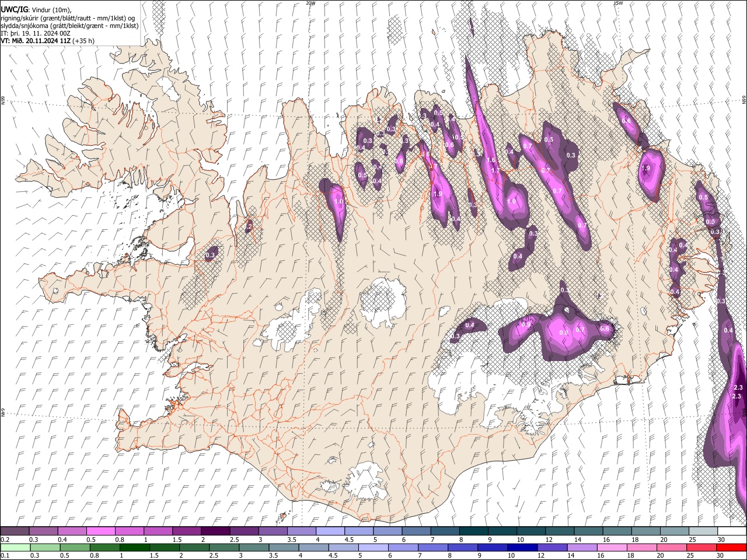
Task: Click the 'UWC/IG: Vindur (10m)' title text
Action: tap(36, 10)
